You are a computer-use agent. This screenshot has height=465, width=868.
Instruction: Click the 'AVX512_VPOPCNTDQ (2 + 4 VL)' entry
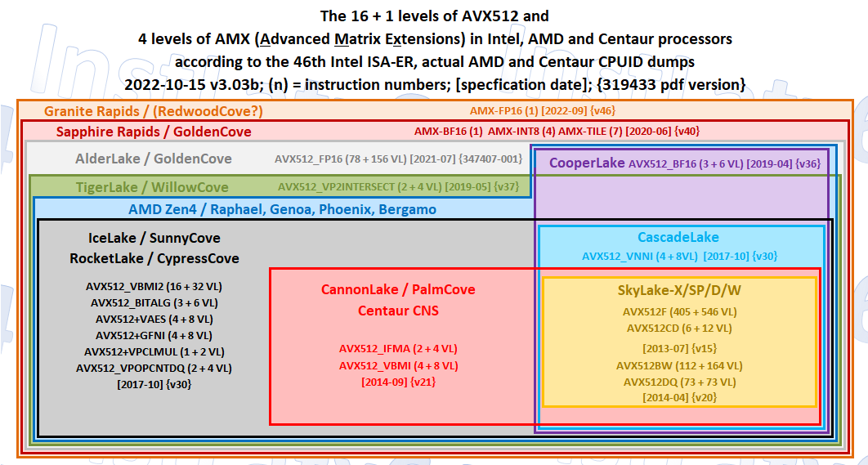click(x=154, y=368)
